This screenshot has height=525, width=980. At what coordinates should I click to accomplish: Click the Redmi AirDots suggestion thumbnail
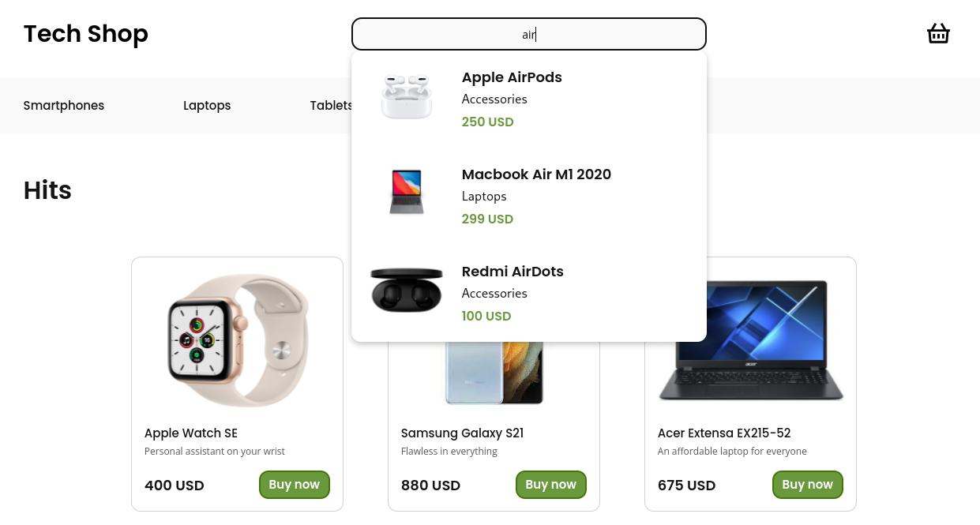pos(406,289)
